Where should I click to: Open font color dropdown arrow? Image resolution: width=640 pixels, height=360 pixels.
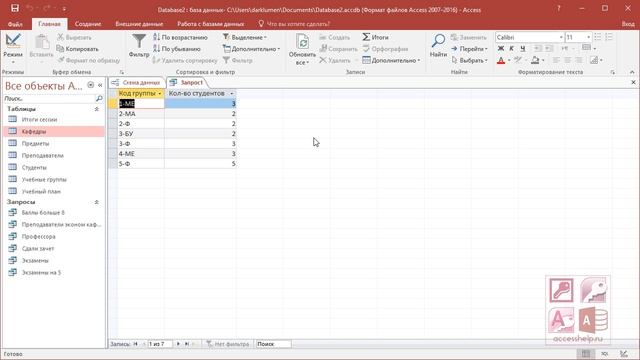pos(509,60)
